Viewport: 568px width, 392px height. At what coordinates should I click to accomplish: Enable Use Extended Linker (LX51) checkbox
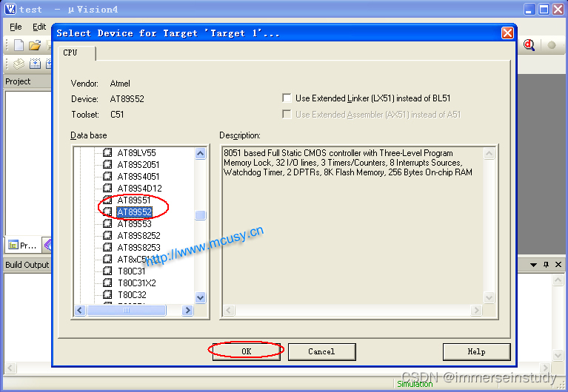(x=287, y=98)
